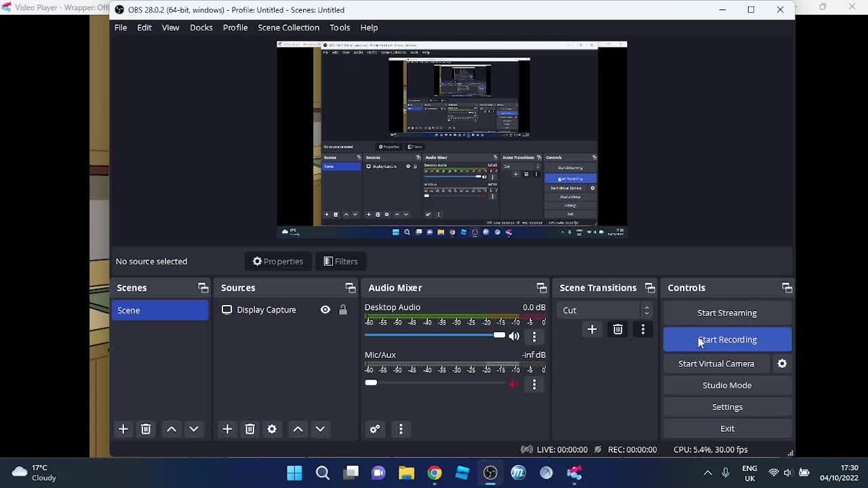
Task: Open the transition properties three-dot menu
Action: (x=643, y=329)
